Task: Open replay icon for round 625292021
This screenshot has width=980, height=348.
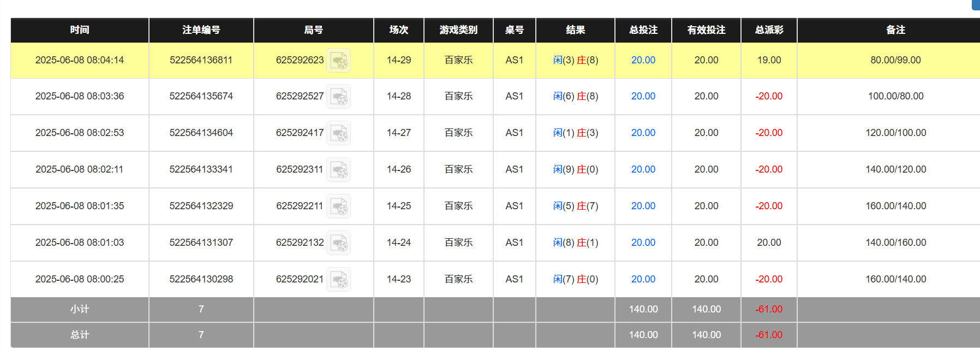Action: pos(339,280)
